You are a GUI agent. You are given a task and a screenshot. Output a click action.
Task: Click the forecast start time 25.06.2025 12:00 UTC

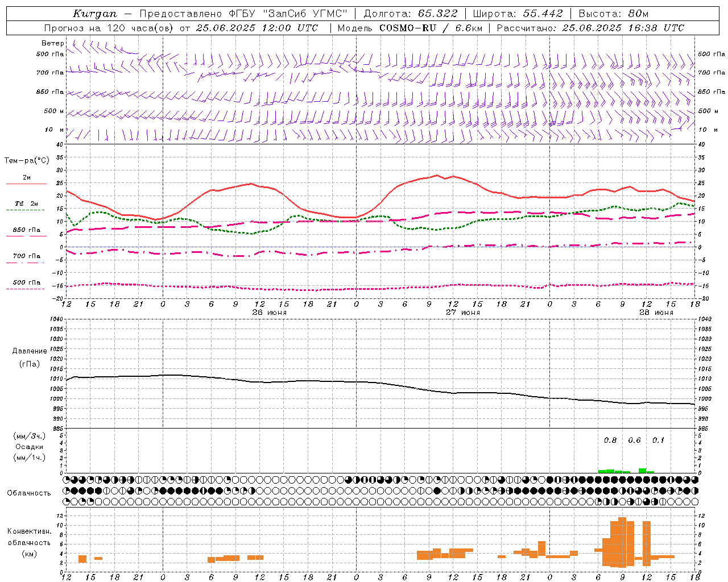(257, 28)
